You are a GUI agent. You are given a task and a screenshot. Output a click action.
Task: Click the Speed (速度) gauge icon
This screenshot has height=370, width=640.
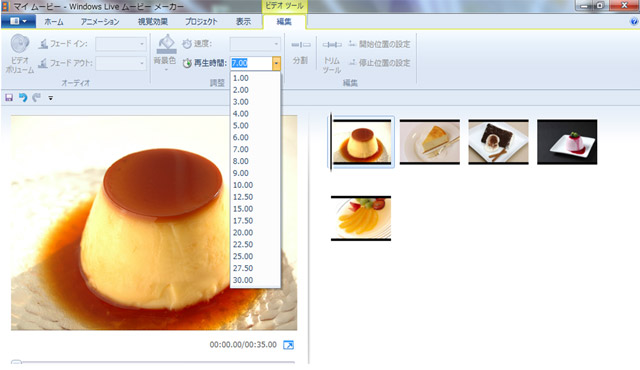[187, 44]
